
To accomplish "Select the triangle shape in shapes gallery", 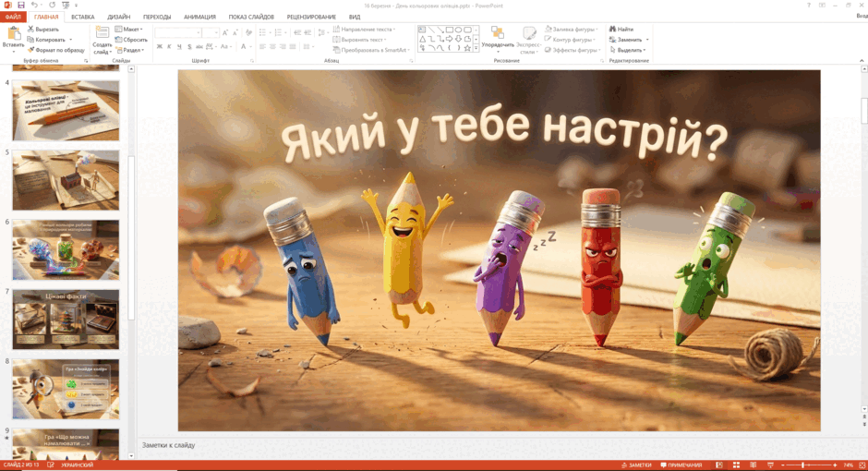I will (x=422, y=39).
